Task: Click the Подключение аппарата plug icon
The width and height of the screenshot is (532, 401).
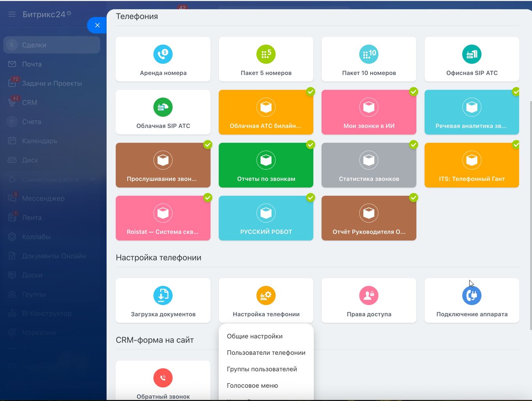Action: pos(472,295)
